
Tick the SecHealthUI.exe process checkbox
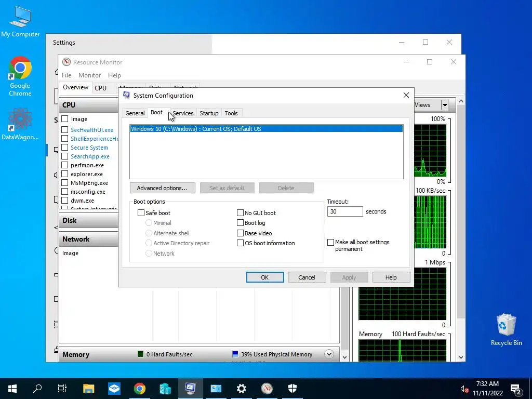[65, 129]
